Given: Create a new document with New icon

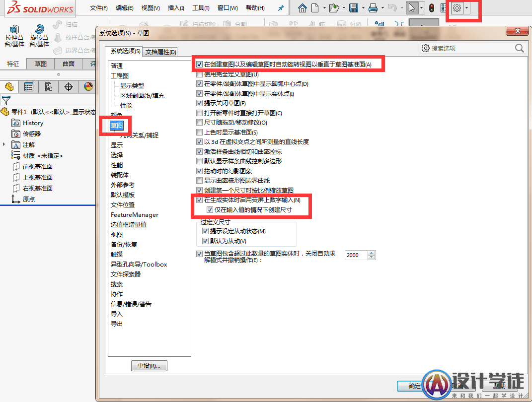Looking at the screenshot, I should pos(315,8).
